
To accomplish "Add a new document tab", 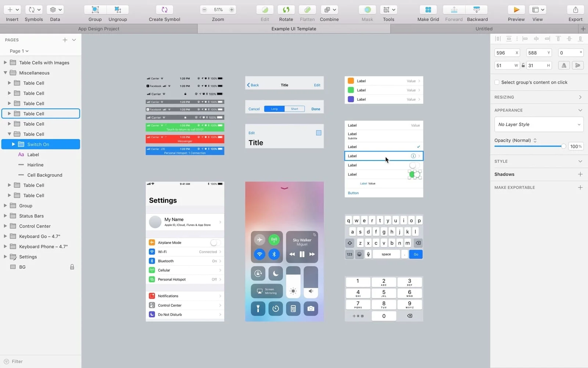I will click(x=583, y=29).
